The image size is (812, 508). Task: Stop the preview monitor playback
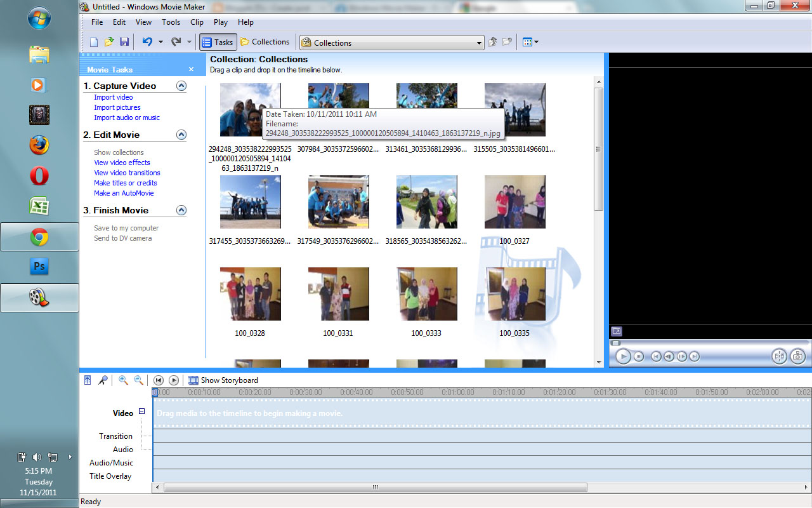(639, 356)
